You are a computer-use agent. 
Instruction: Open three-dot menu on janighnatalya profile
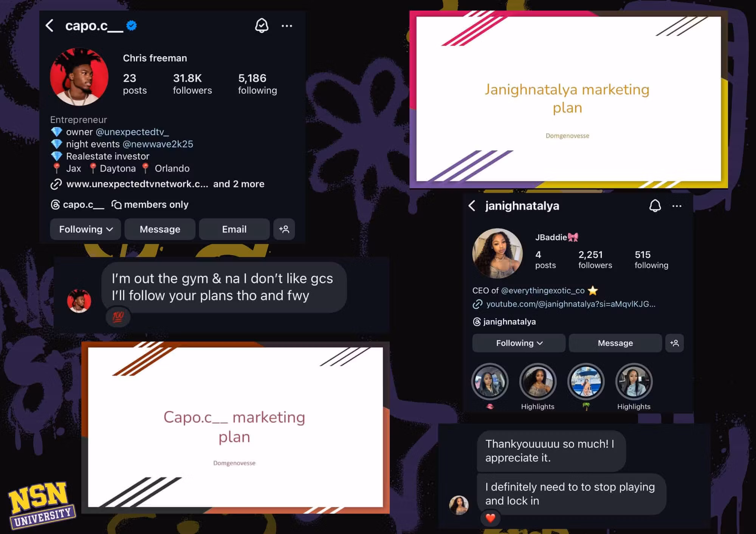click(x=677, y=206)
